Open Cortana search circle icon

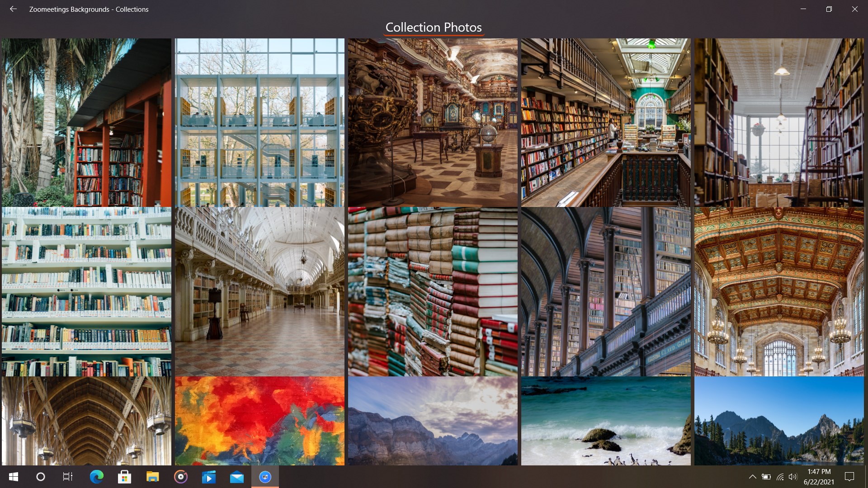pos(41,477)
